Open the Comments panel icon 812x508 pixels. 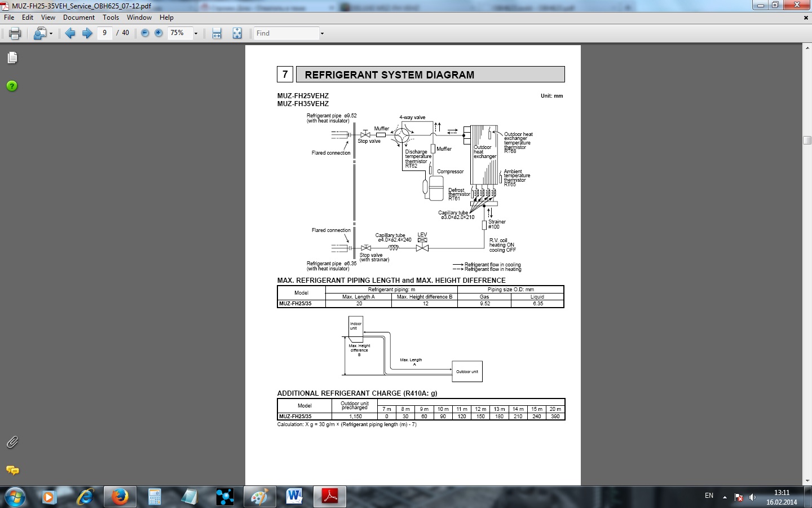tap(12, 470)
